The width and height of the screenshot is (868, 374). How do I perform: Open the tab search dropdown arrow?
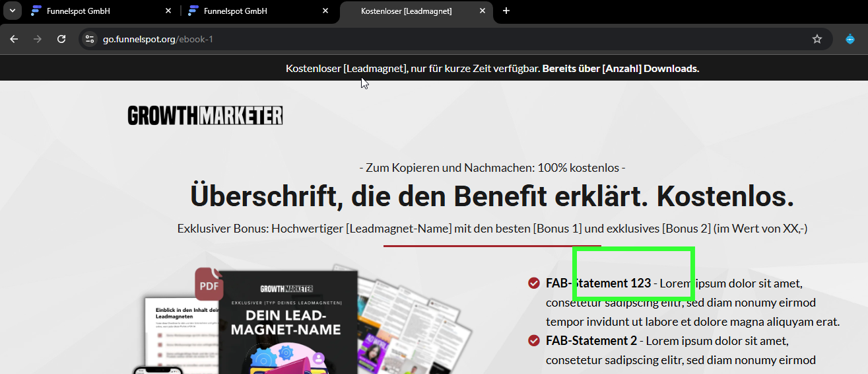pos(12,11)
